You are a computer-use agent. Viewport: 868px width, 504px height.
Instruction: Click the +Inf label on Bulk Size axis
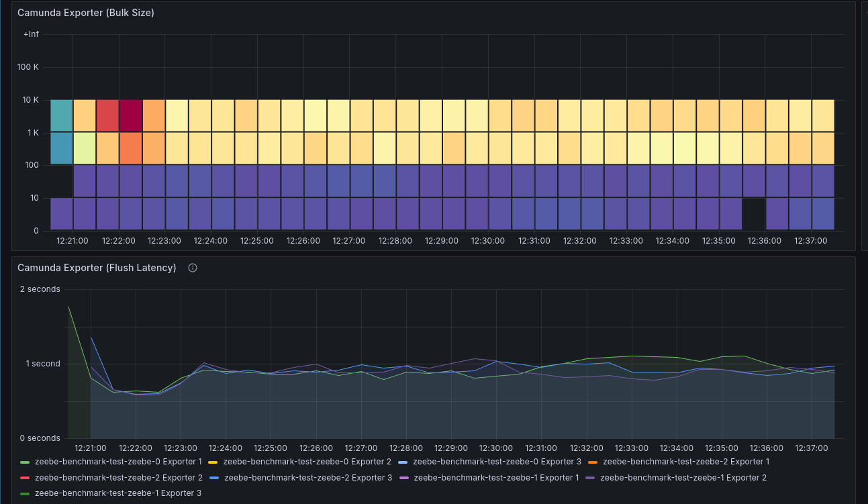[31, 34]
